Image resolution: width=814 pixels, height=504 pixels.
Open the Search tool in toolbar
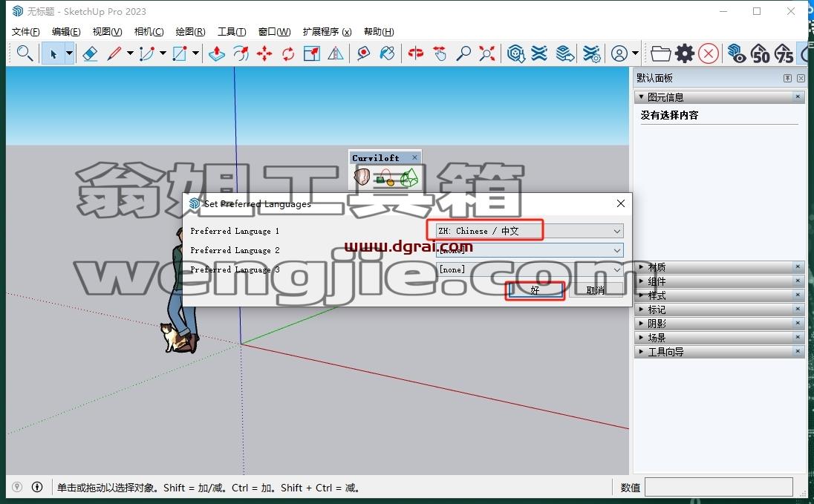(x=25, y=53)
